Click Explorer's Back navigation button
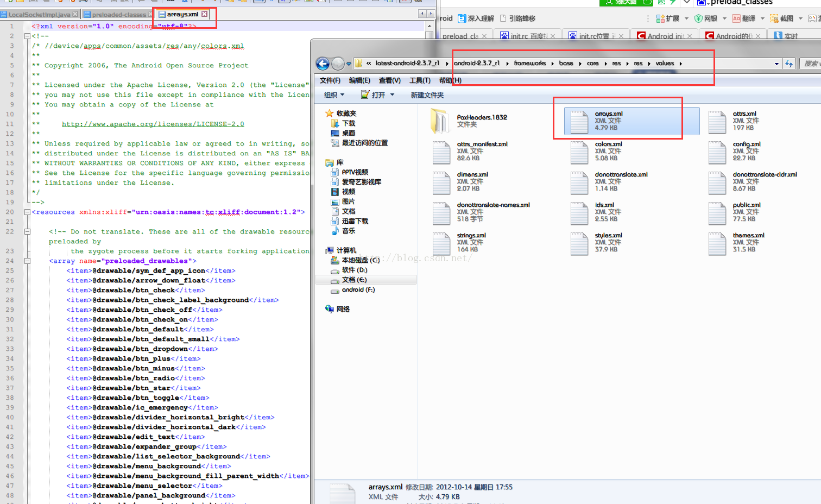Viewport: 821px width, 504px height. point(323,64)
